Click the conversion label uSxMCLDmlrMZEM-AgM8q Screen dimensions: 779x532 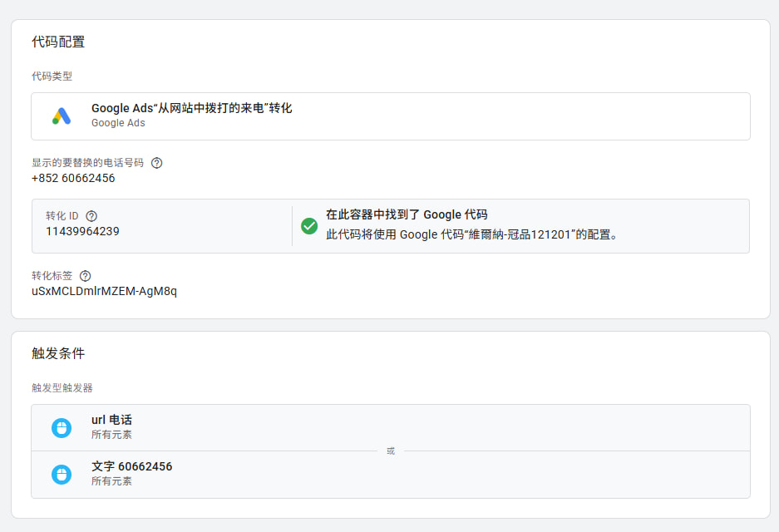104,291
